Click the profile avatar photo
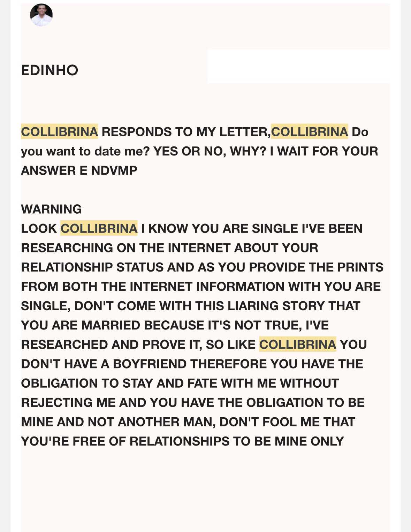This screenshot has height=532, width=411. pyautogui.click(x=41, y=15)
